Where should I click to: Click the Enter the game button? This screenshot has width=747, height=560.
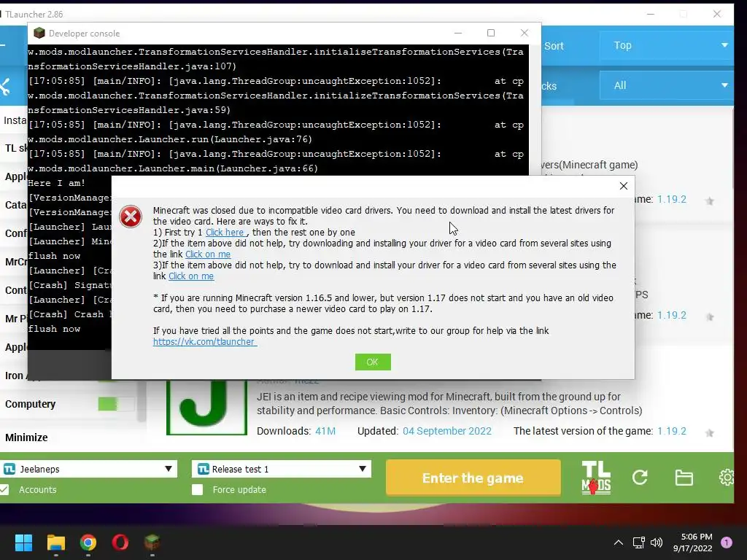pyautogui.click(x=473, y=478)
